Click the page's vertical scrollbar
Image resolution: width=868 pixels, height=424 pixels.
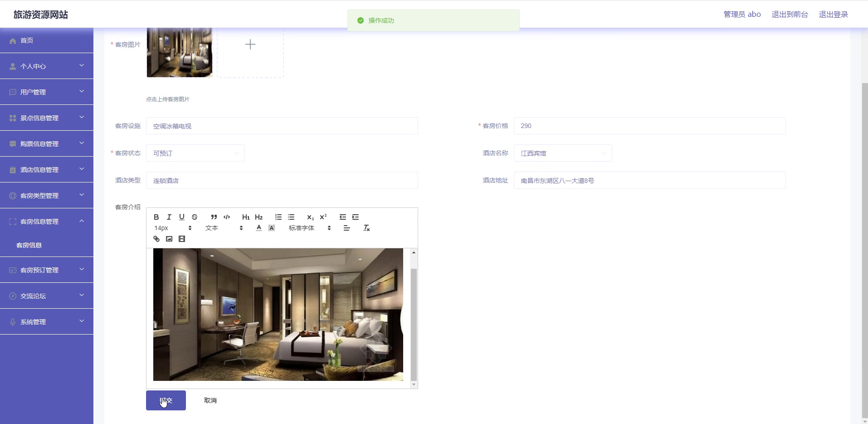click(x=864, y=250)
